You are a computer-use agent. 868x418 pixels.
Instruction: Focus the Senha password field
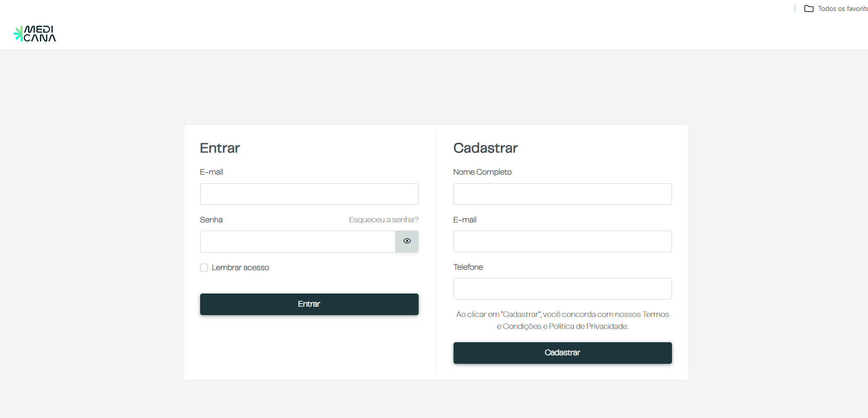[x=297, y=242]
